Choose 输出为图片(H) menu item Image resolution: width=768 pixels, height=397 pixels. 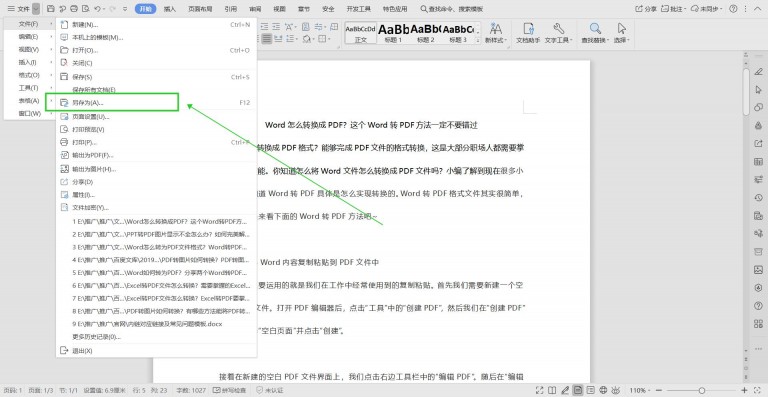156,169
